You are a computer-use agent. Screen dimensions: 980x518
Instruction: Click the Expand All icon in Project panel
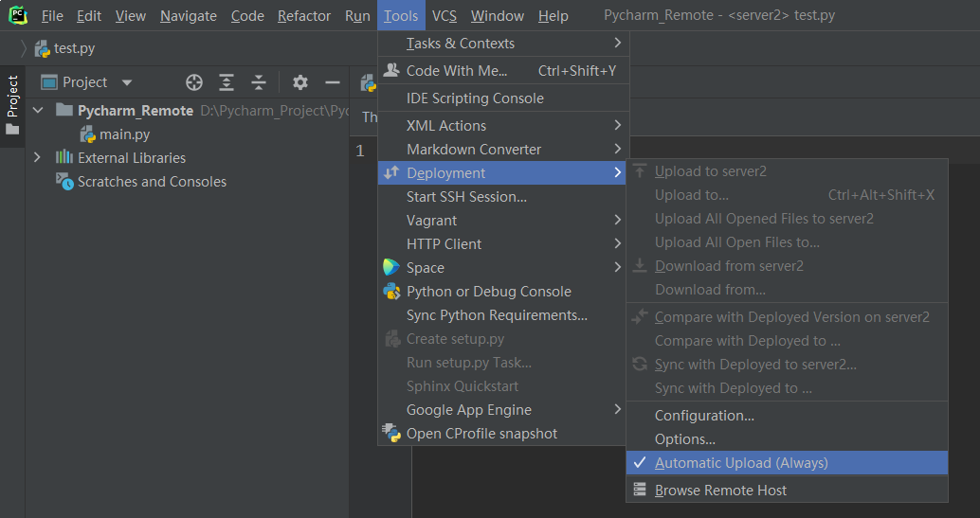227,82
